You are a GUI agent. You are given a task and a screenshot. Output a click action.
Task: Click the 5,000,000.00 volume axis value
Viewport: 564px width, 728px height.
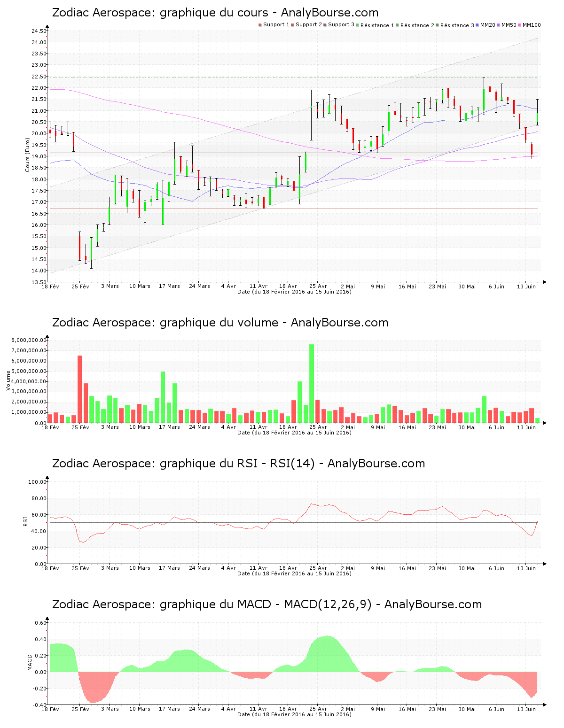tap(29, 372)
